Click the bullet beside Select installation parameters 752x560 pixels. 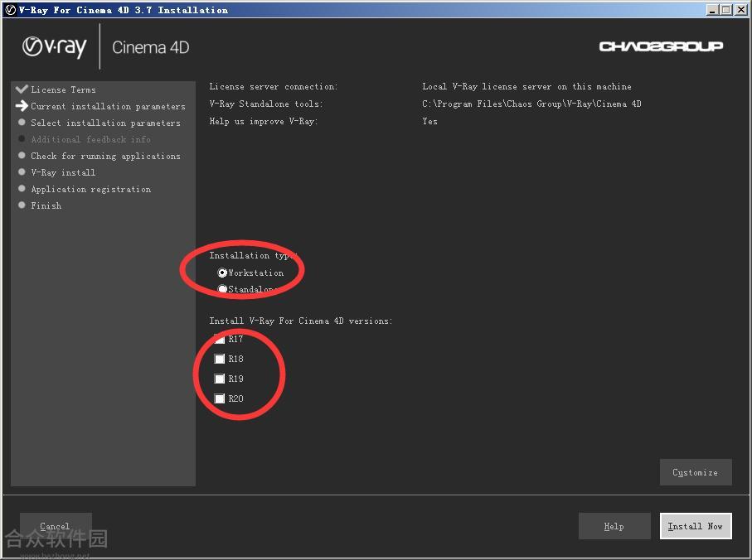click(22, 122)
